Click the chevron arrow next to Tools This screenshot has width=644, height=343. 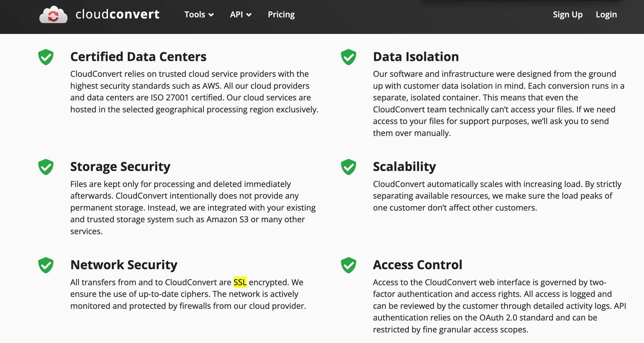pos(211,15)
